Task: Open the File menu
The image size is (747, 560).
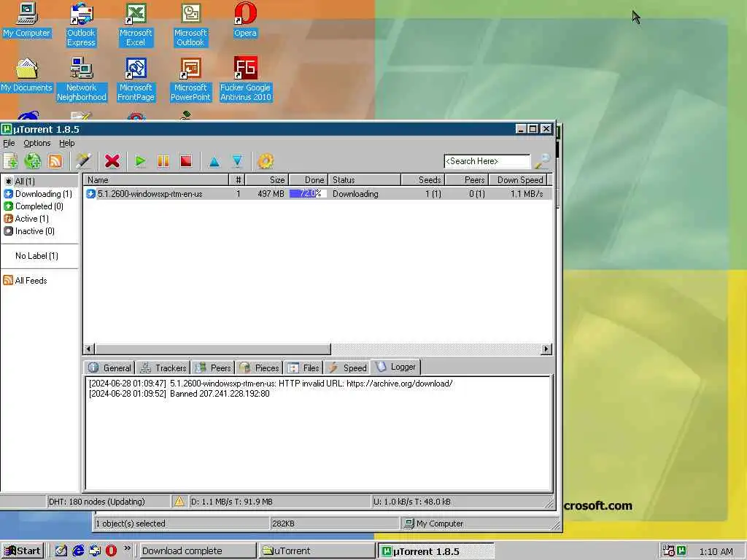Action: 9,143
